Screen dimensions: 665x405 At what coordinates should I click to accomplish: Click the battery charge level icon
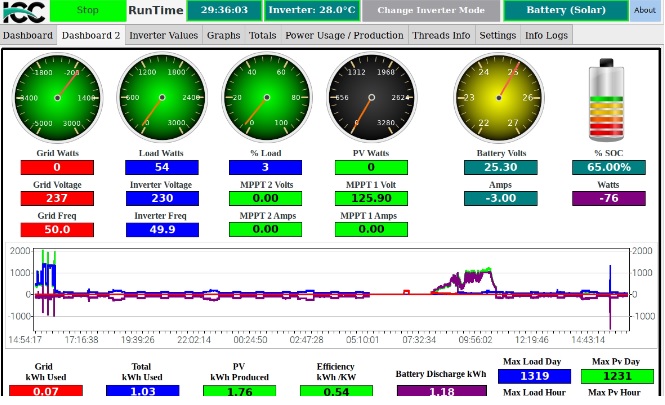click(x=607, y=102)
